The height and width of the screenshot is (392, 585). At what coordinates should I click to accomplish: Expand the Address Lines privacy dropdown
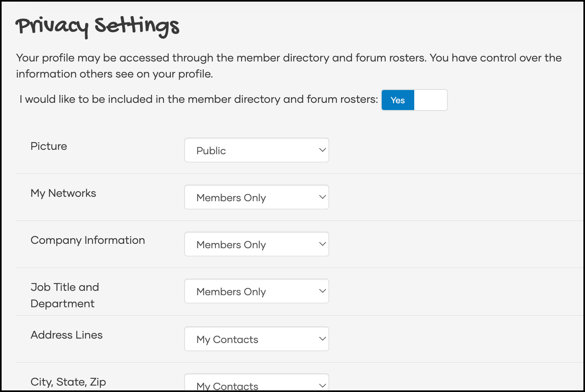[x=256, y=339]
